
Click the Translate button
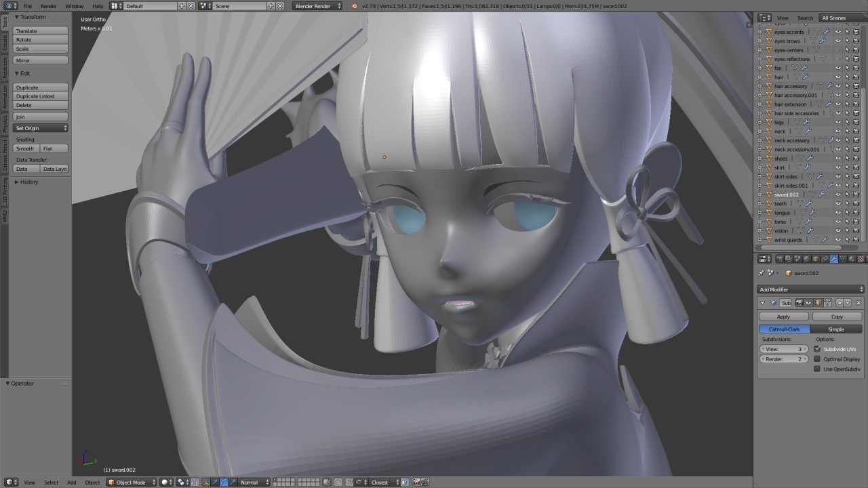[x=41, y=31]
